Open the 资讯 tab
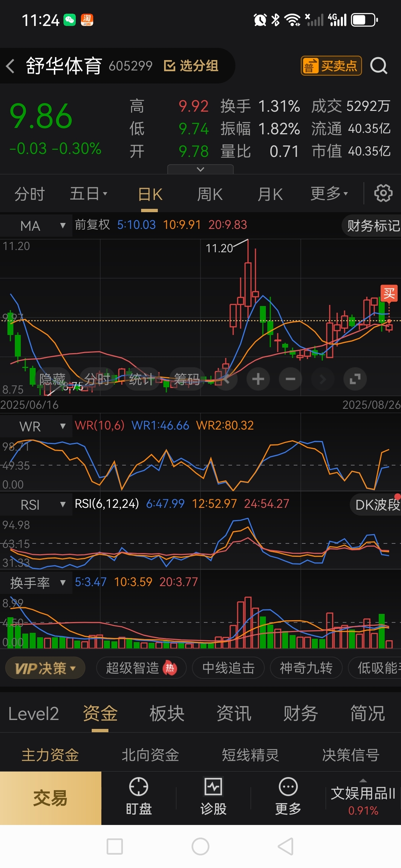Image resolution: width=401 pixels, height=868 pixels. 234,714
